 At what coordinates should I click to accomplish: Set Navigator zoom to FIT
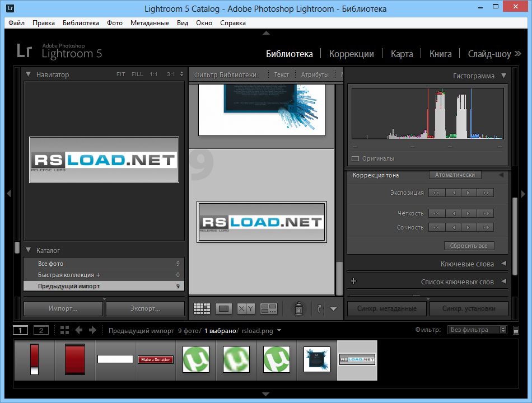point(121,74)
